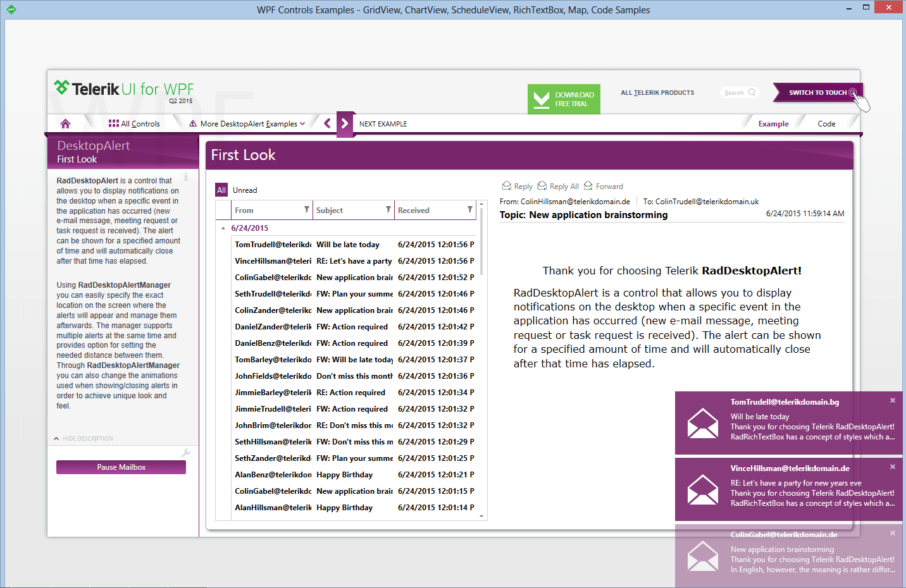906x588 pixels.
Task: Close the TomTrudell desktop alert
Action: [x=893, y=400]
